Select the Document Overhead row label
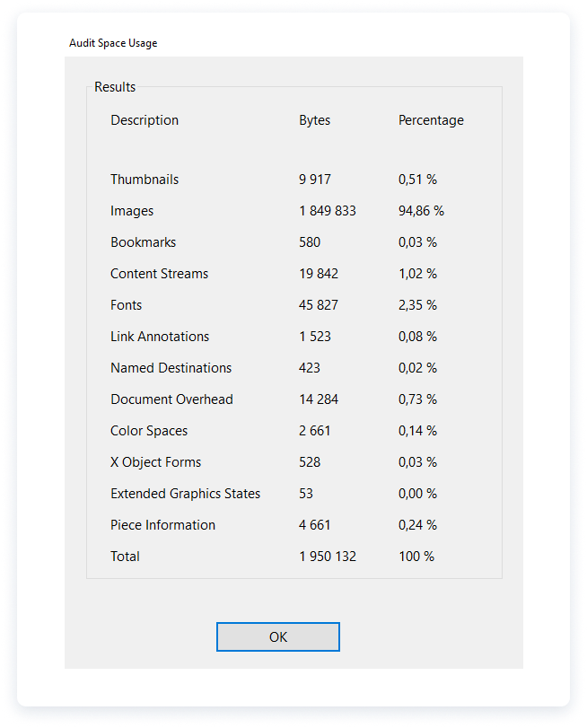Viewport: 587px width, 728px height. tap(171, 399)
